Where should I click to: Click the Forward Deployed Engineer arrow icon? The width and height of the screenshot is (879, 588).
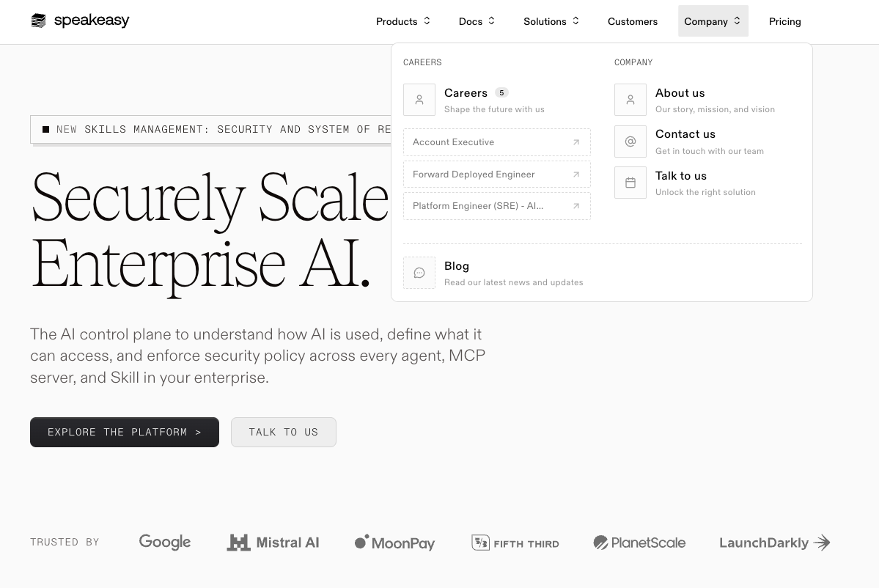click(575, 174)
